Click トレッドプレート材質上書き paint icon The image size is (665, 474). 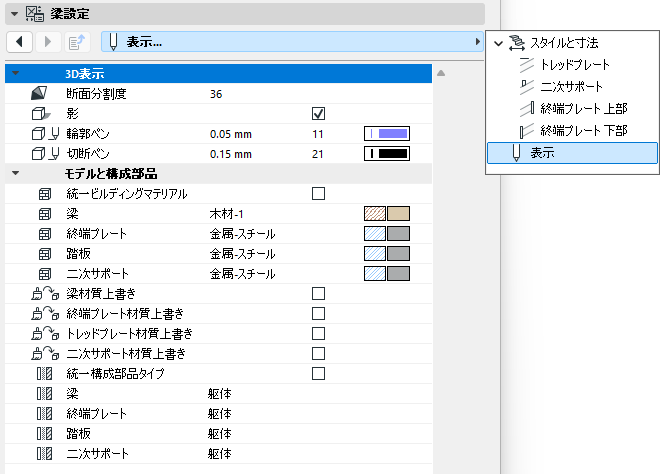pyautogui.click(x=45, y=333)
